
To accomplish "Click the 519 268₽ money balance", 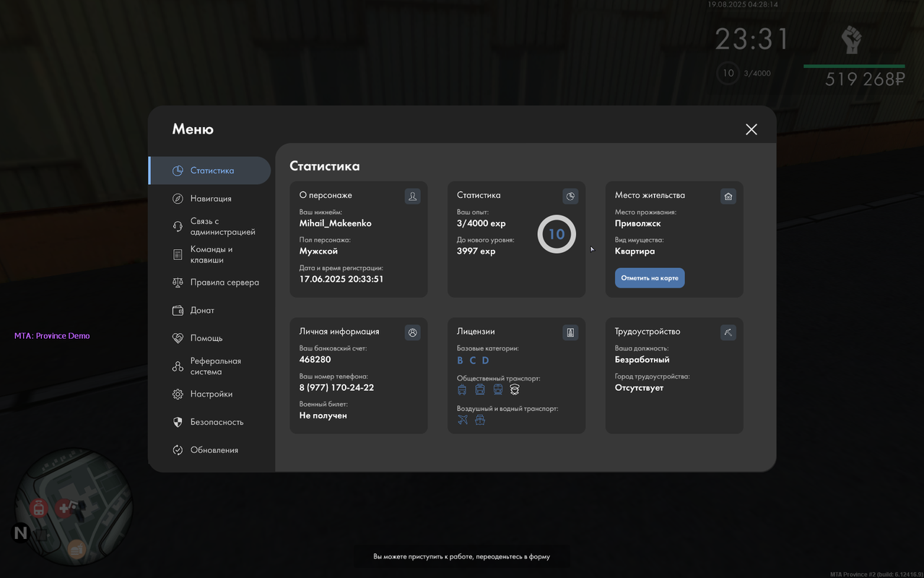I will coord(865,79).
